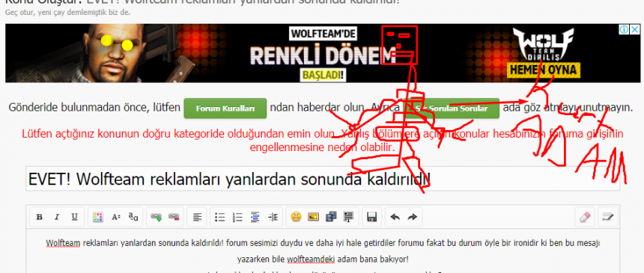Close the Wolfteam banner ad
Viewport: 644px width, 273px height.
click(634, 30)
